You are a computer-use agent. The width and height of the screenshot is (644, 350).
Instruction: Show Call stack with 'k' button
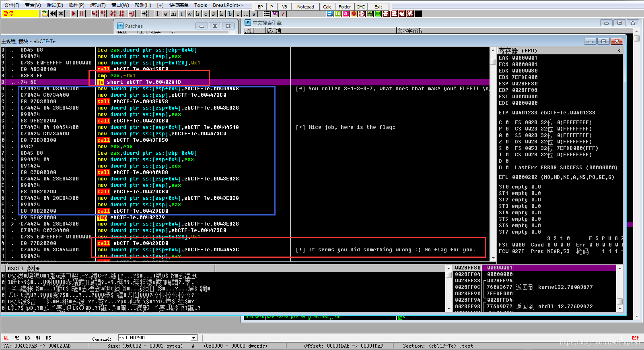point(222,14)
